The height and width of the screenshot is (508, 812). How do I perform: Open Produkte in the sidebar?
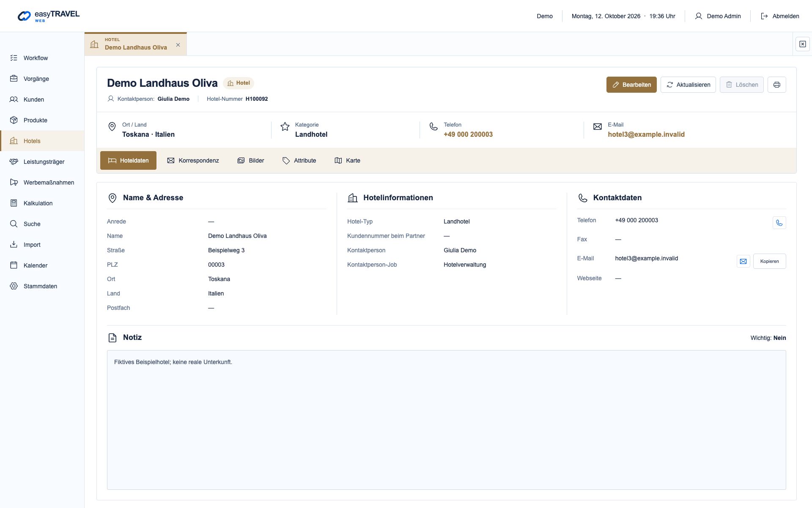click(x=42, y=120)
